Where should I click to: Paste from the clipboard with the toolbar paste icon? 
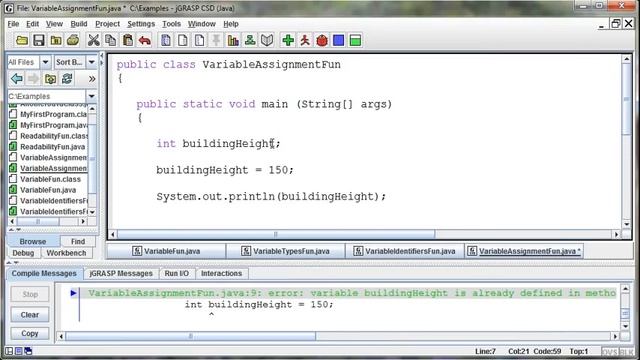tap(128, 40)
